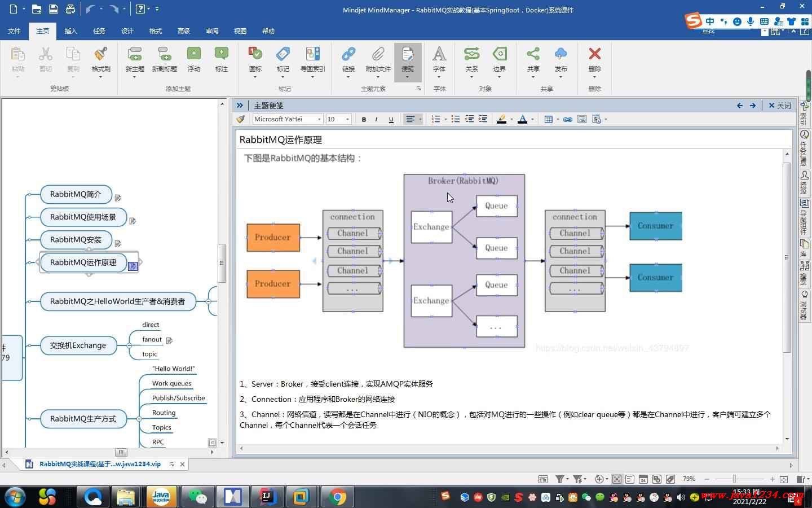812x508 pixels.
Task: Switch to the 插入 (Insert) tab
Action: tap(71, 31)
